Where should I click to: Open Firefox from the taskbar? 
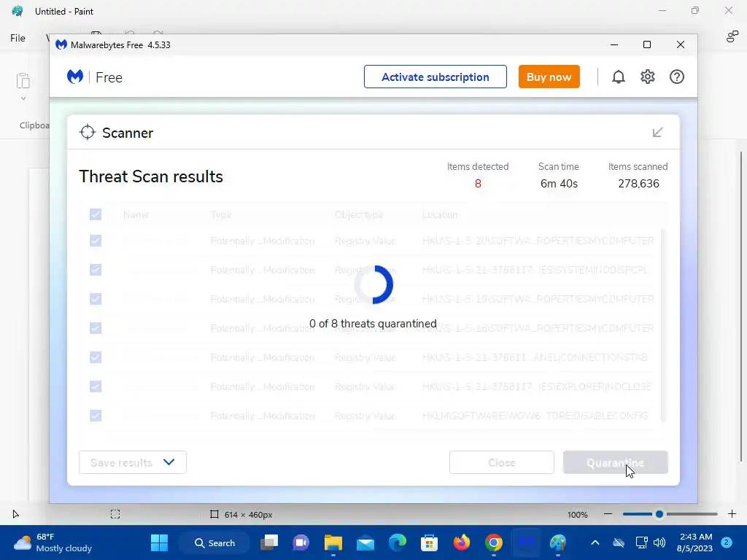click(x=461, y=542)
